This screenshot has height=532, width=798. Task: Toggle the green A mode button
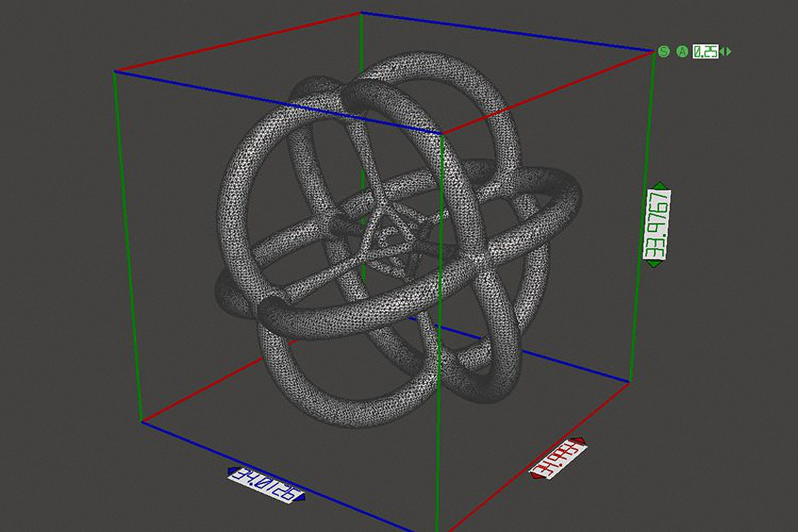click(682, 51)
